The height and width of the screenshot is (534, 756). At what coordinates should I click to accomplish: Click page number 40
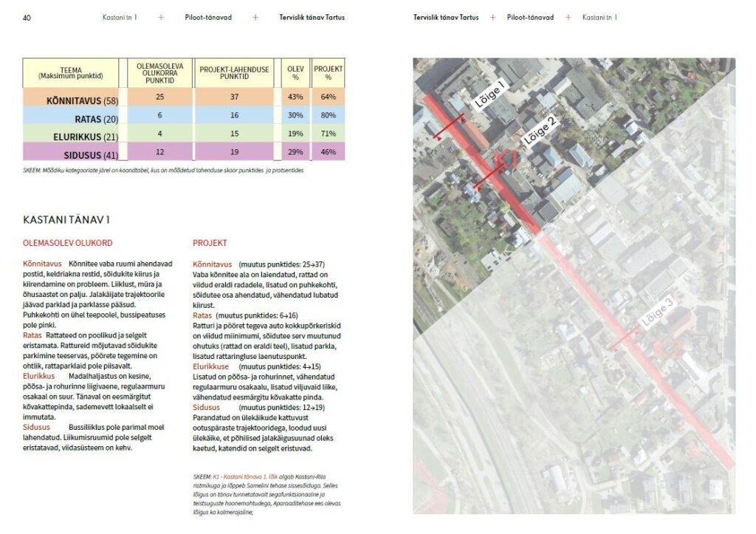click(x=27, y=18)
